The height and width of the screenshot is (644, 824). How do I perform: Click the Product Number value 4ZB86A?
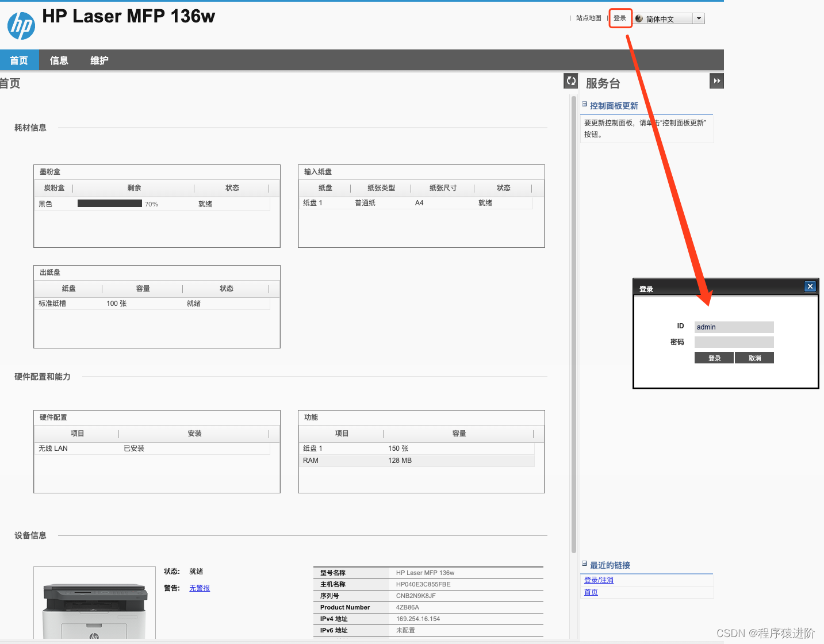(408, 607)
